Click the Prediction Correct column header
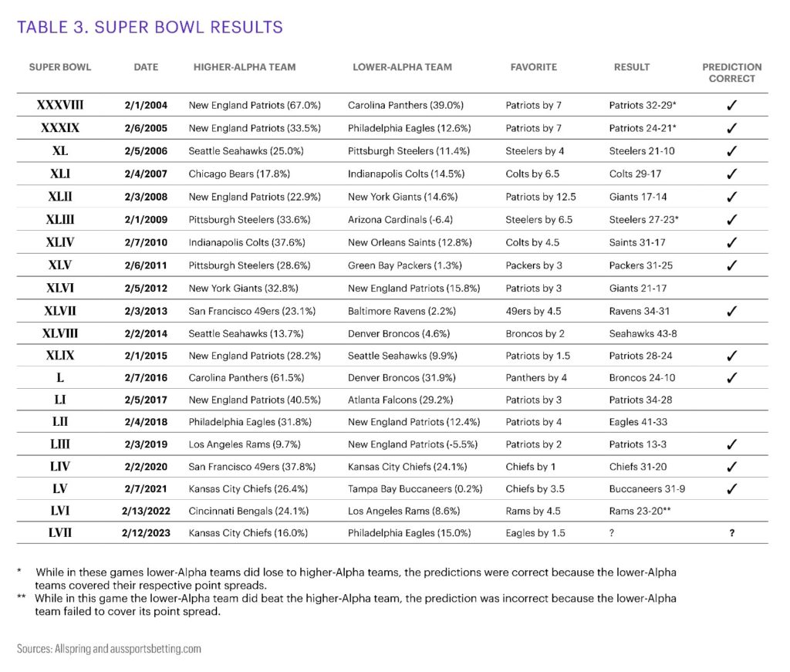The width and height of the screenshot is (790, 672). click(x=731, y=73)
